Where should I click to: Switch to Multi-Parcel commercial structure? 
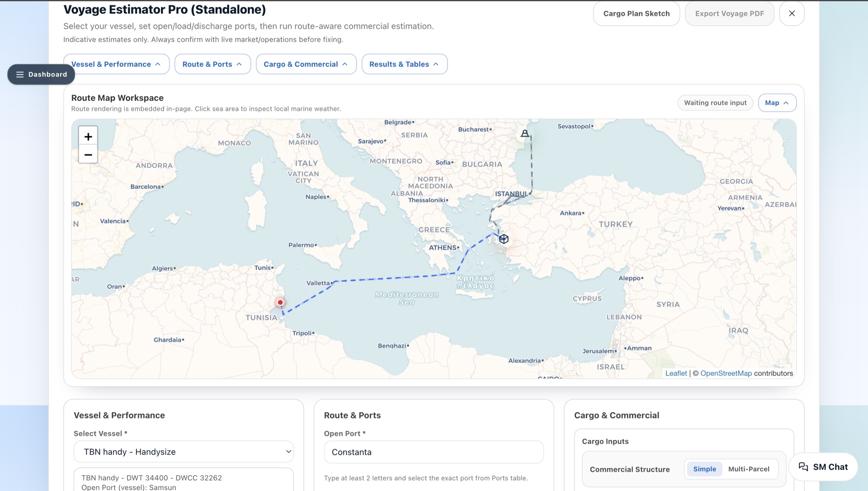tap(749, 469)
